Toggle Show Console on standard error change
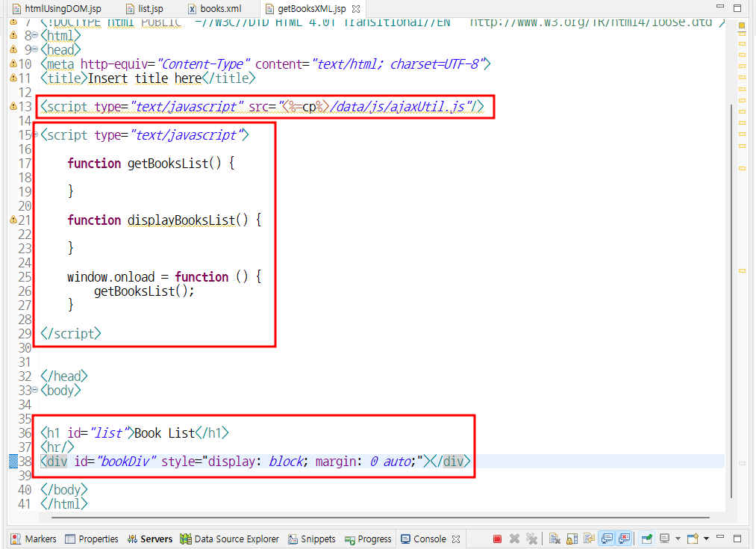 pyautogui.click(x=625, y=539)
